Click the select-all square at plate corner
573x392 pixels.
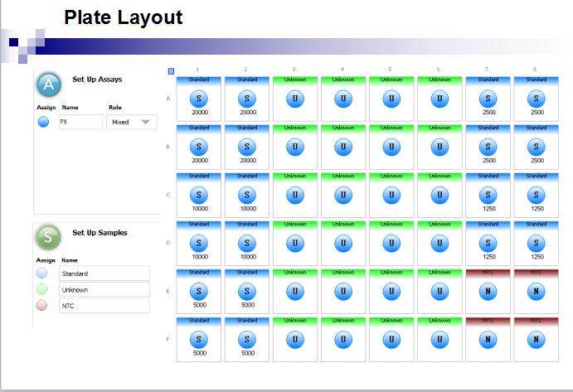coord(171,71)
